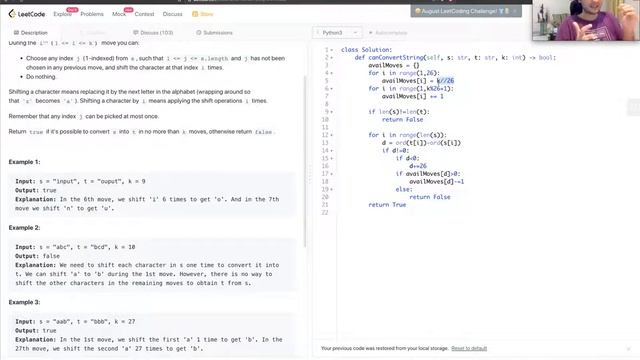This screenshot has width=640, height=360.
Task: Open the Store shopping bag icon
Action: [195, 14]
